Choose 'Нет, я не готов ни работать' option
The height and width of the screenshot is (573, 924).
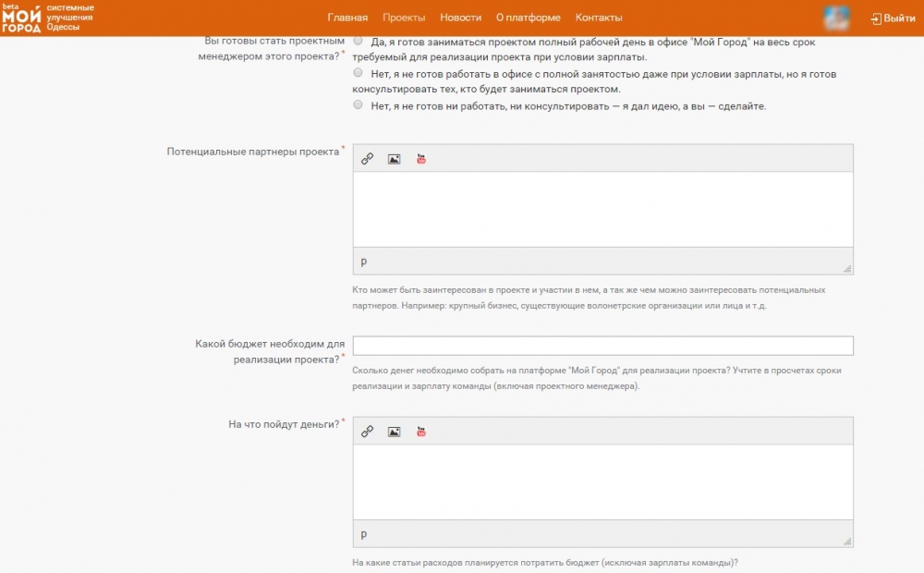[x=358, y=105]
